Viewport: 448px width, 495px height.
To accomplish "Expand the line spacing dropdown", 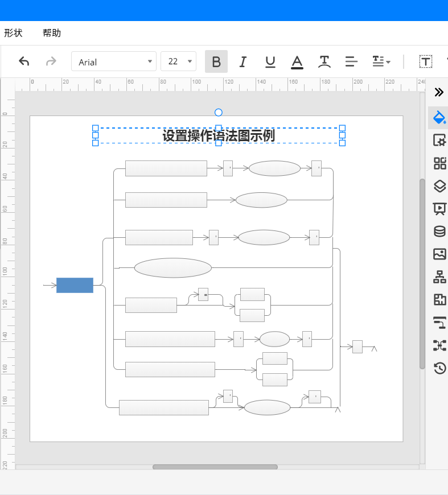I will point(381,61).
